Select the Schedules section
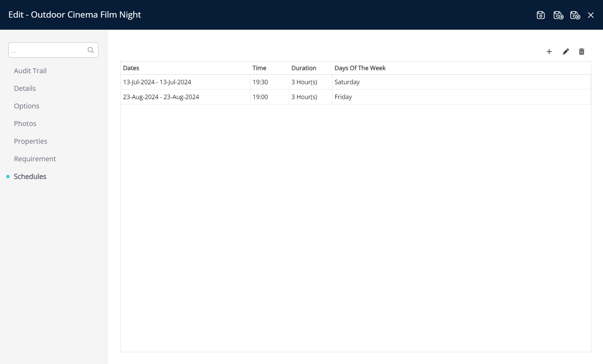 click(x=30, y=176)
